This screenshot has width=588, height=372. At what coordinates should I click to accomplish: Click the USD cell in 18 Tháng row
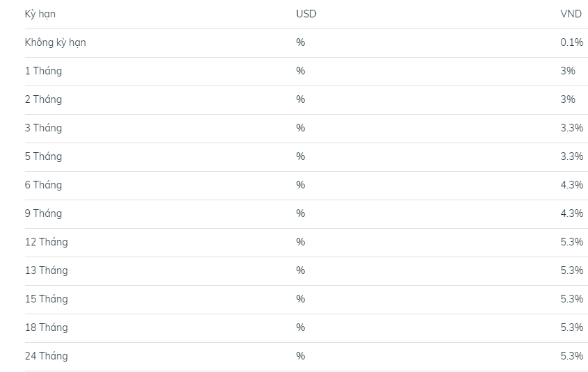click(x=301, y=327)
